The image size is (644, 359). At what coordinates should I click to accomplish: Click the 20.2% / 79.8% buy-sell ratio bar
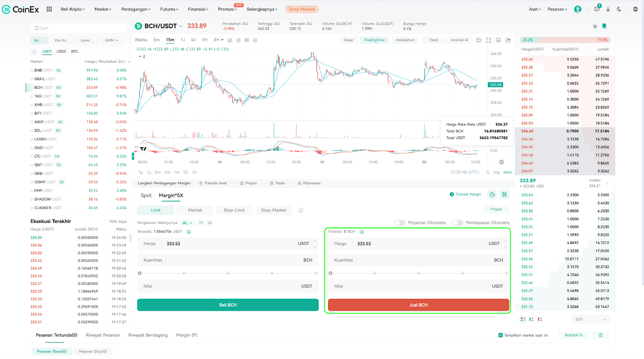pos(565,40)
